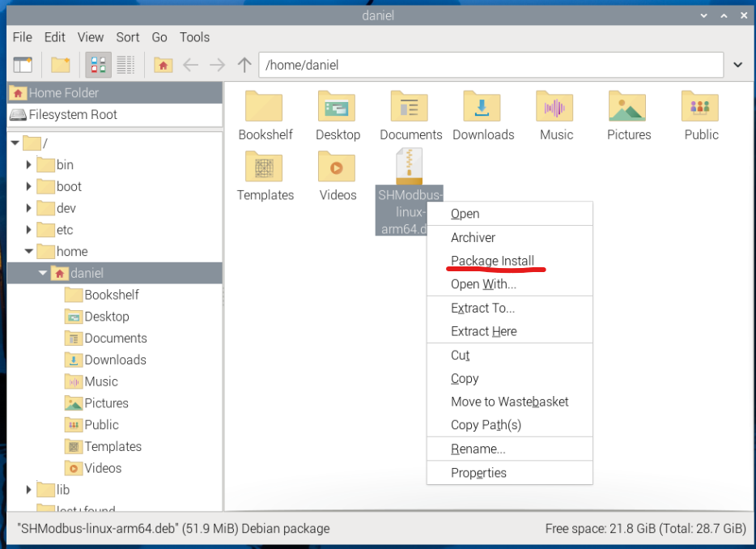The image size is (756, 549).
Task: Click the new window toolbar icon
Action: click(23, 65)
